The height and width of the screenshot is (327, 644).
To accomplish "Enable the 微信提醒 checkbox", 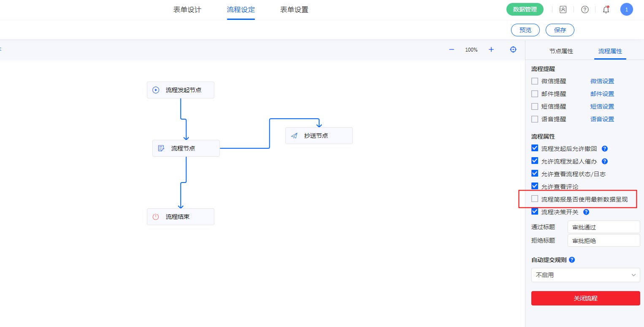I will tap(535, 81).
